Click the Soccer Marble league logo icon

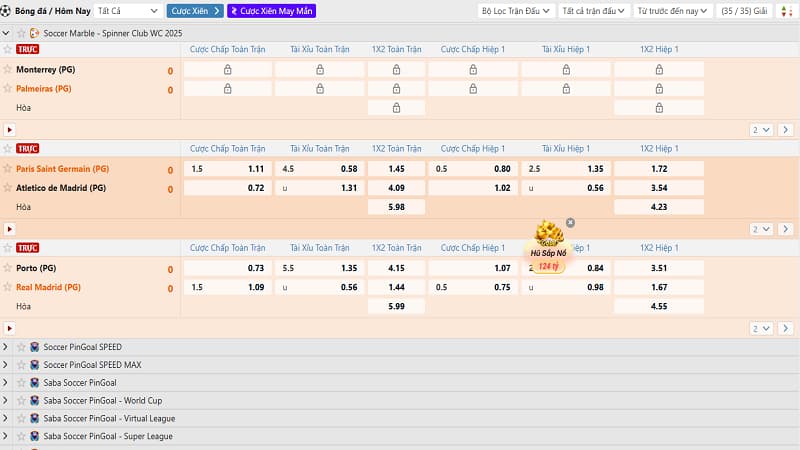coord(34,33)
